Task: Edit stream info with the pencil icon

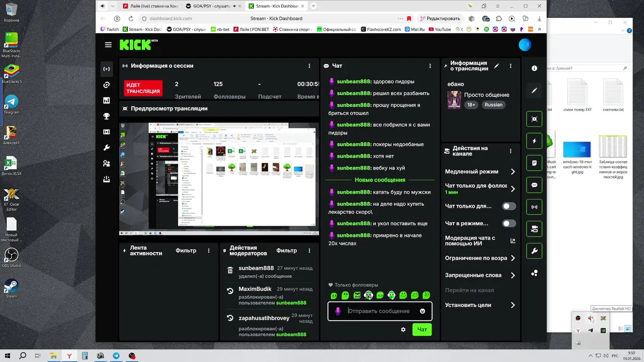Action: (x=497, y=66)
